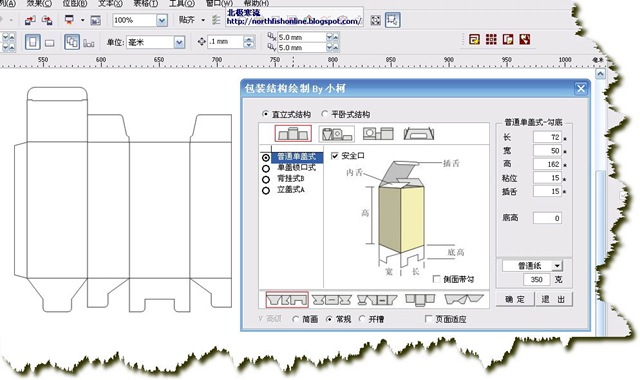Click the first red plugin toolbar icon
The image size is (640, 380).
[x=474, y=40]
